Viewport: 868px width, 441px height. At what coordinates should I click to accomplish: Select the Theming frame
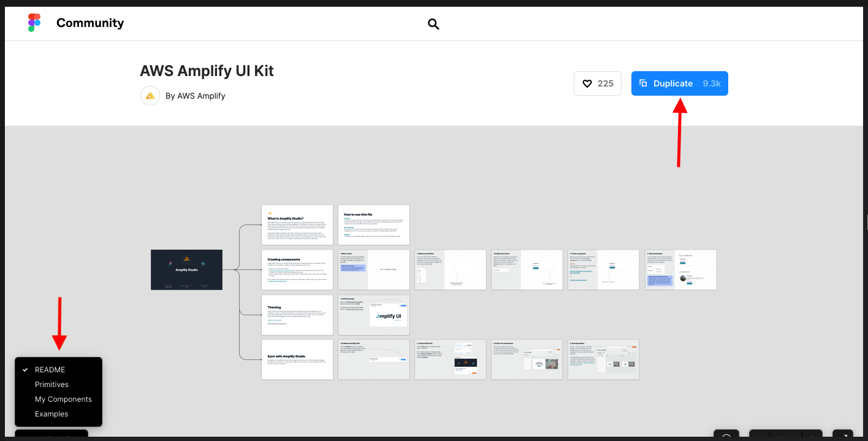click(x=297, y=315)
